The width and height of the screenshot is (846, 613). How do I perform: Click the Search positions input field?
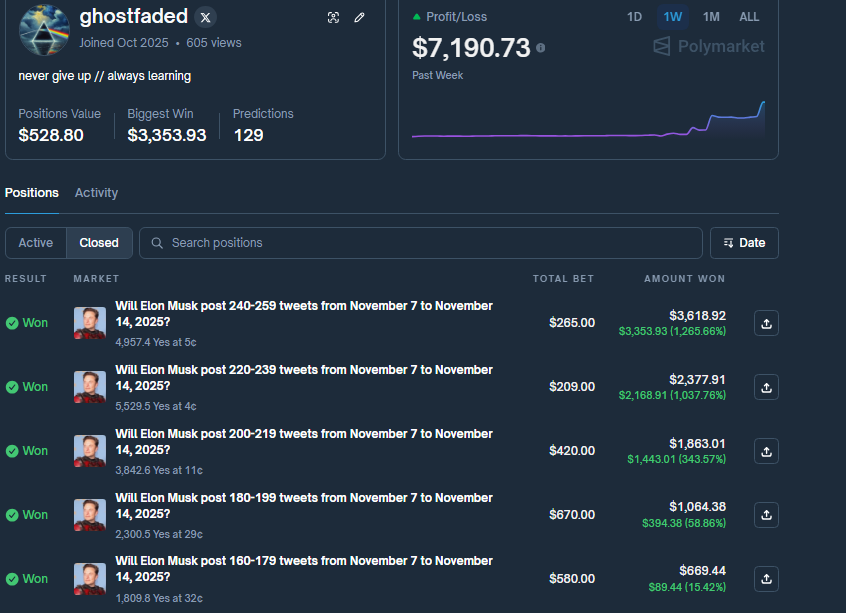tap(421, 243)
